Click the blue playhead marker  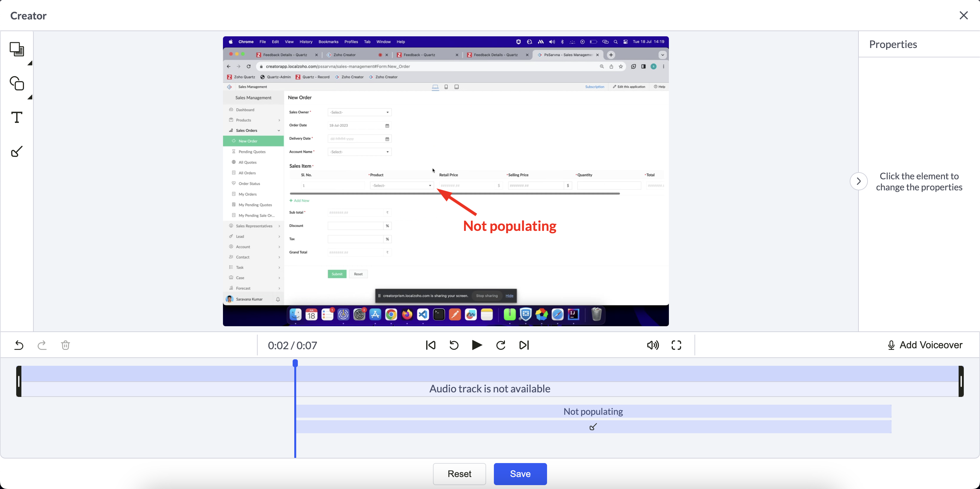coord(295,363)
